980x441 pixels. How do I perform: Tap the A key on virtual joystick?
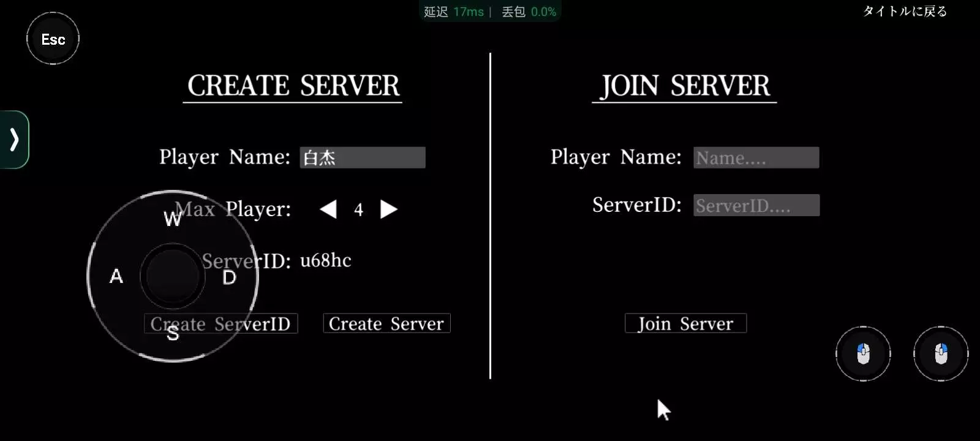[116, 276]
